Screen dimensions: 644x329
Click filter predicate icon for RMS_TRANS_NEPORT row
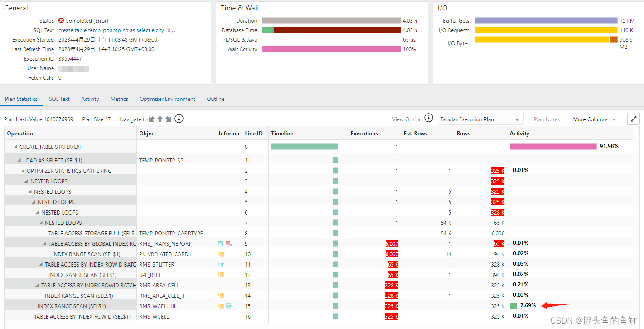[221, 243]
